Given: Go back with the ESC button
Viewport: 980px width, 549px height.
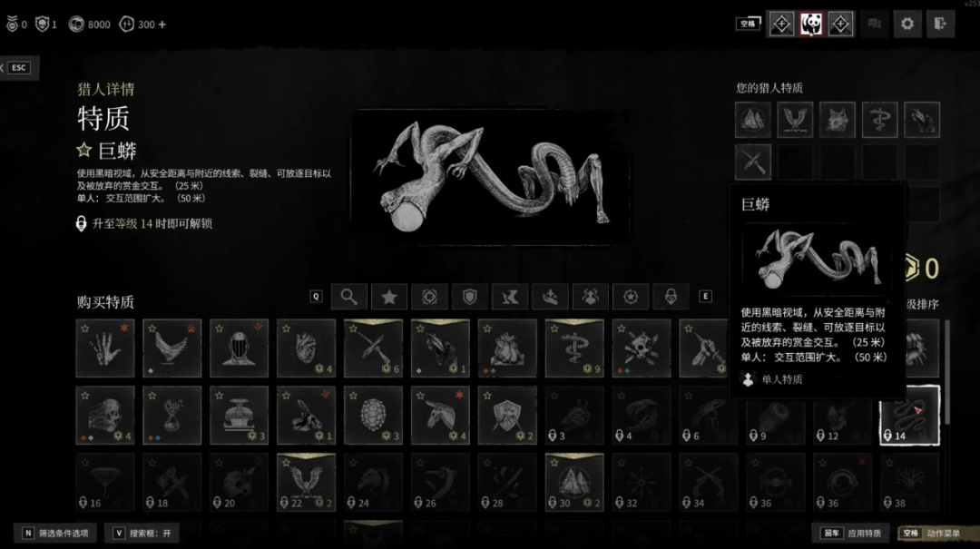Looking at the screenshot, I should 19,67.
